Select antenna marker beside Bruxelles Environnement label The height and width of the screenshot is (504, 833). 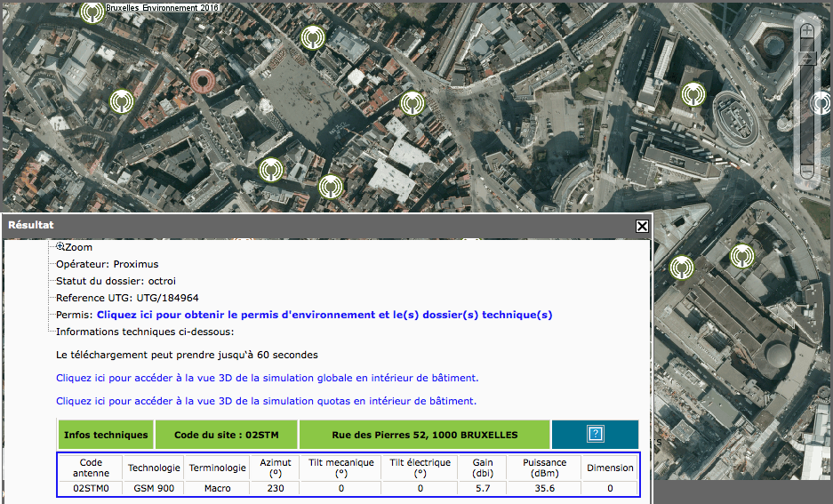pos(91,12)
